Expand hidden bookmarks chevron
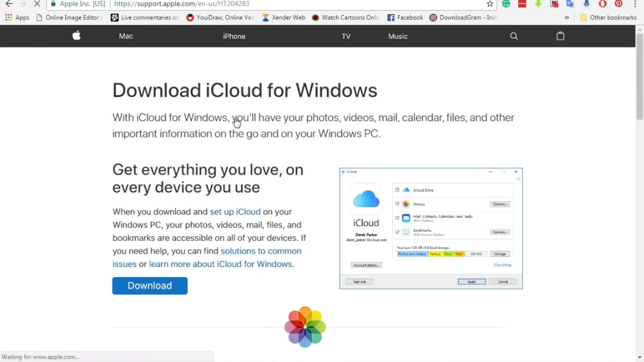This screenshot has width=644, height=362. (x=567, y=18)
